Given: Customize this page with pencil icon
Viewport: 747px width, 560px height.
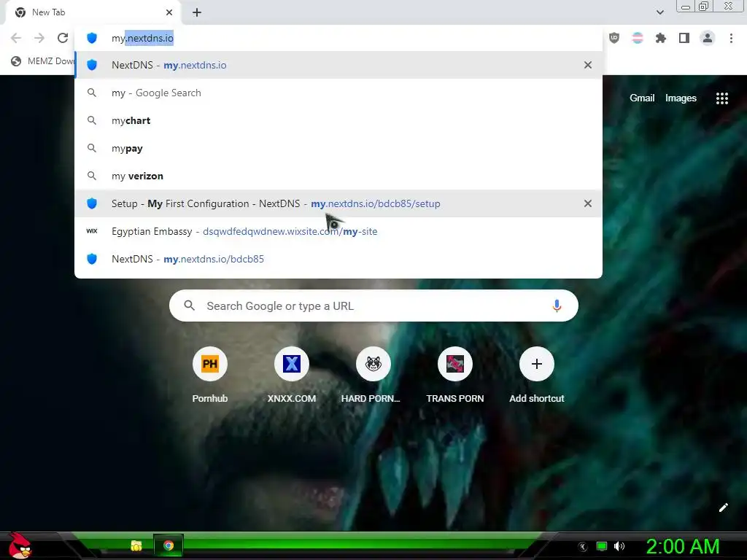Looking at the screenshot, I should (x=723, y=507).
